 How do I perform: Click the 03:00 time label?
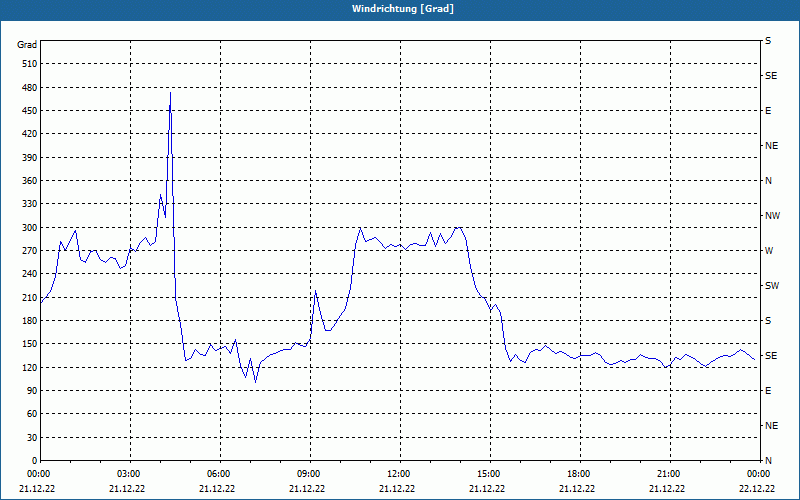click(128, 474)
